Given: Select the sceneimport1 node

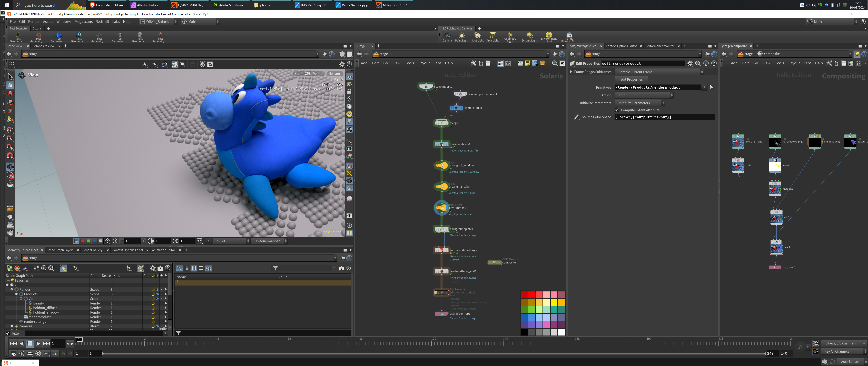Looking at the screenshot, I should point(426,87).
